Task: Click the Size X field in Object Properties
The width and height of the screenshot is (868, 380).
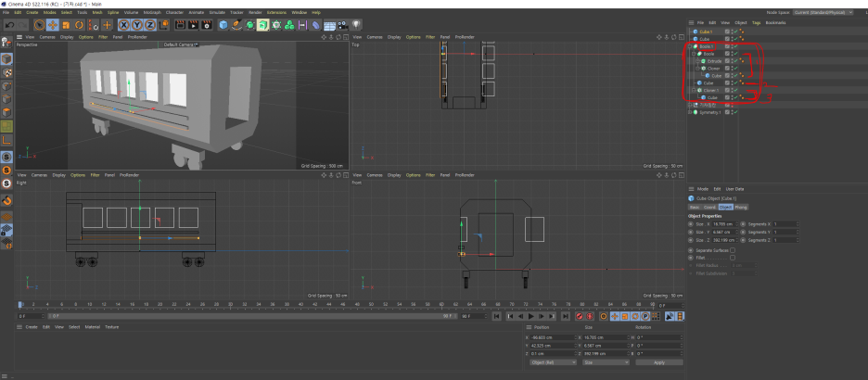Action: [723, 224]
